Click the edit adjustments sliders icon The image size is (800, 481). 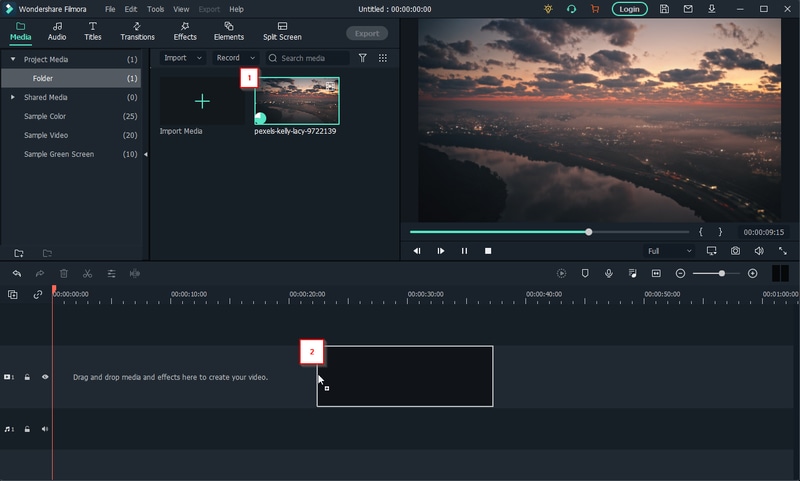point(111,274)
